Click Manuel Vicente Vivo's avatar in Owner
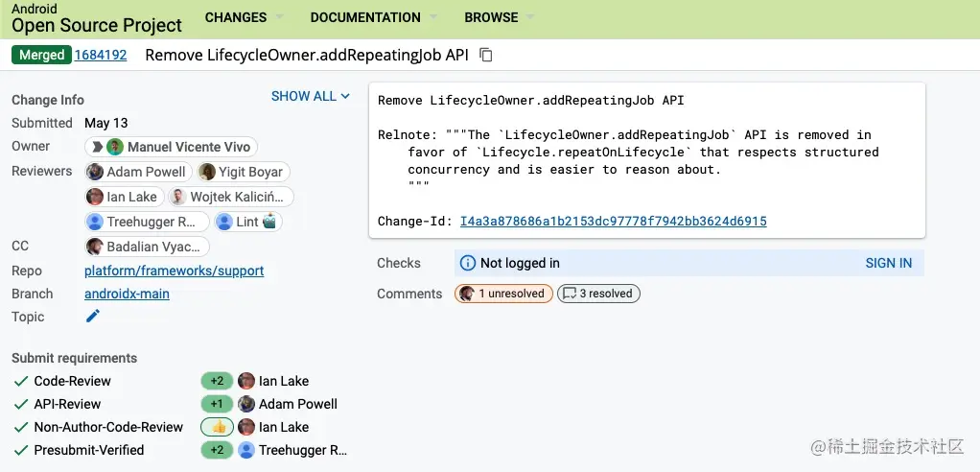Viewport: 980px width, 472px height. pyautogui.click(x=115, y=147)
